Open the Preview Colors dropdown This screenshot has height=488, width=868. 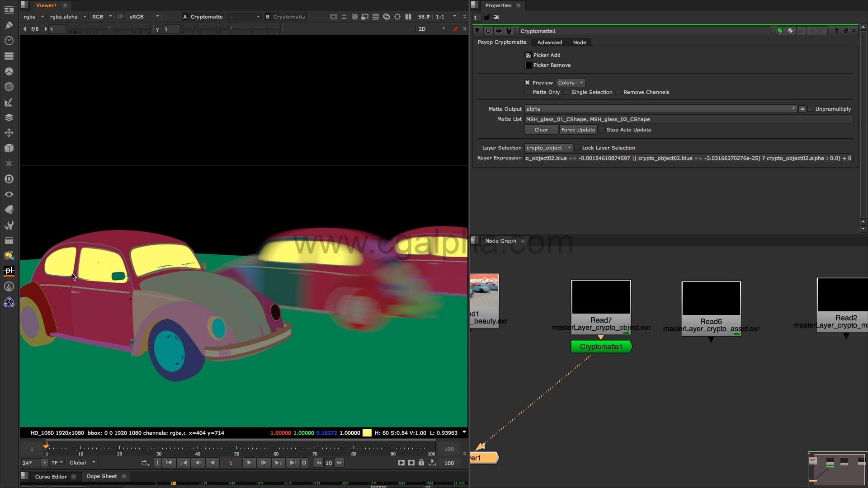coord(571,83)
